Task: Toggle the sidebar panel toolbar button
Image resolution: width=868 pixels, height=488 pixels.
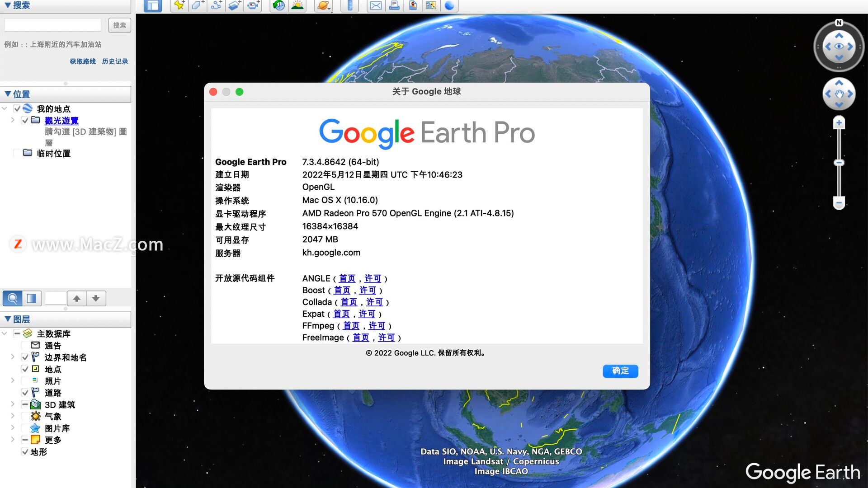Action: click(153, 5)
